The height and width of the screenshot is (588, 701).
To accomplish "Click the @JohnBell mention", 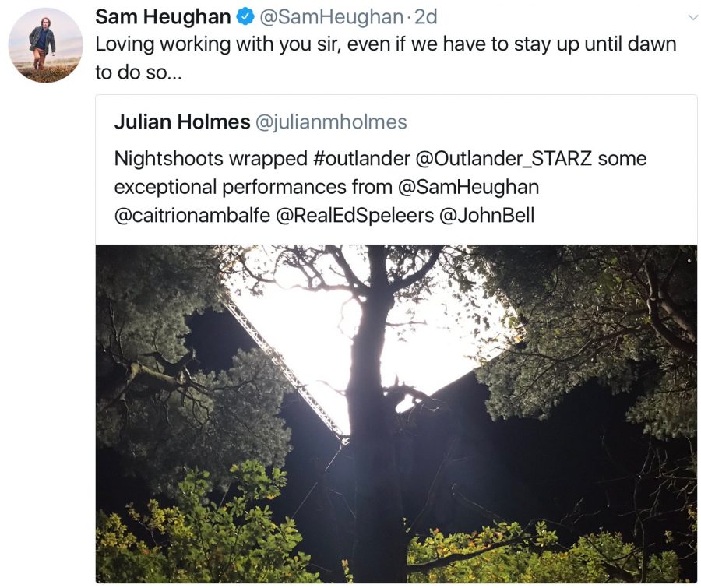I will [x=487, y=216].
